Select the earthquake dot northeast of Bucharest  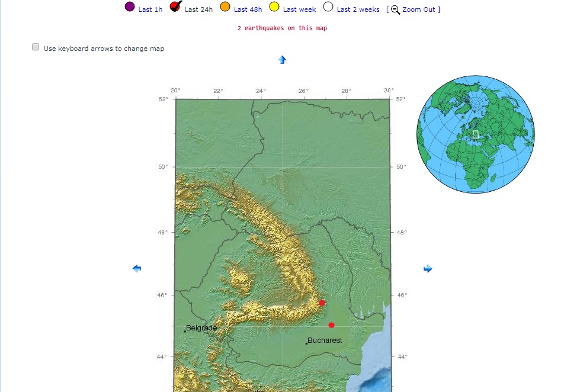pyautogui.click(x=331, y=325)
